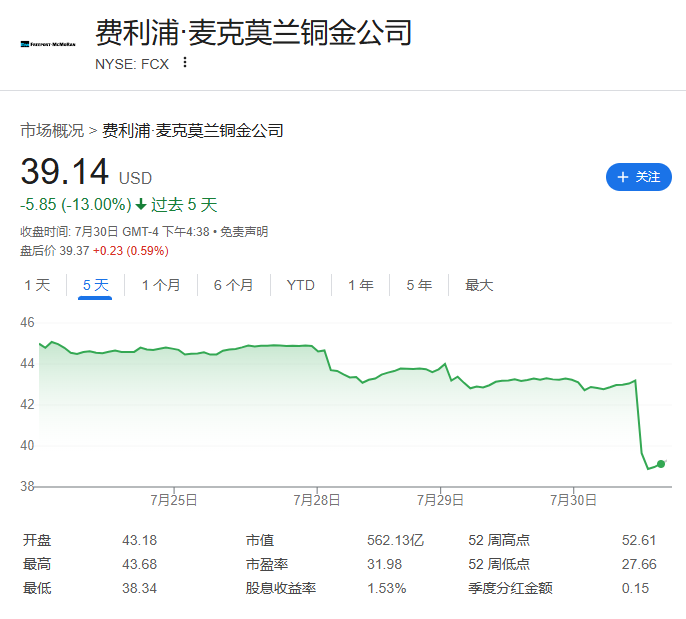Switch chart to 1 个月 range
The width and height of the screenshot is (686, 619).
click(161, 285)
